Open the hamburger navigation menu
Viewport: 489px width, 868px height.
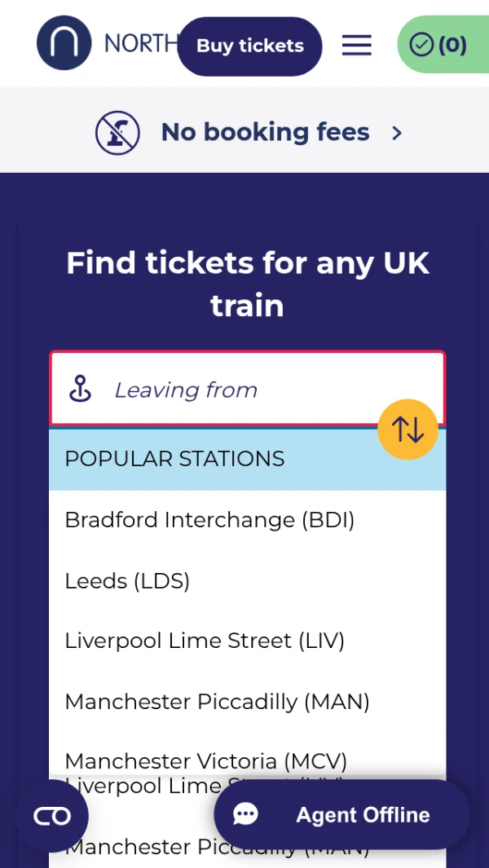click(356, 46)
